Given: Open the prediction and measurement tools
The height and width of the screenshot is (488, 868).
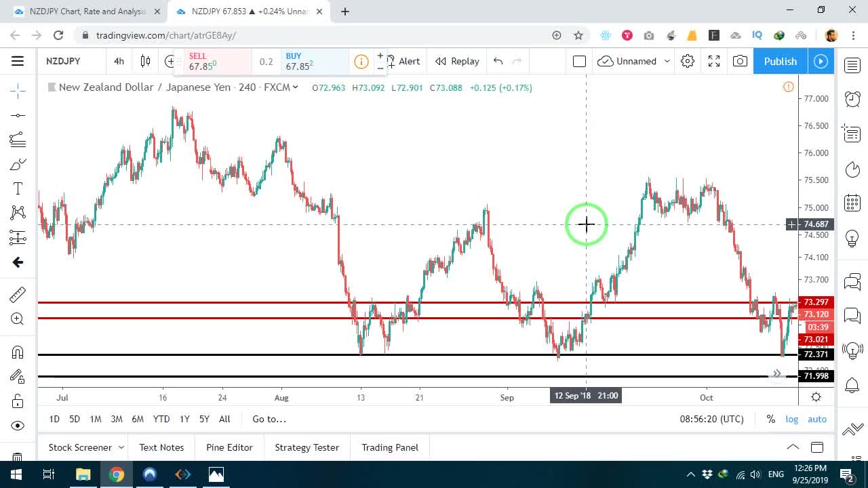Looking at the screenshot, I should coord(18,237).
